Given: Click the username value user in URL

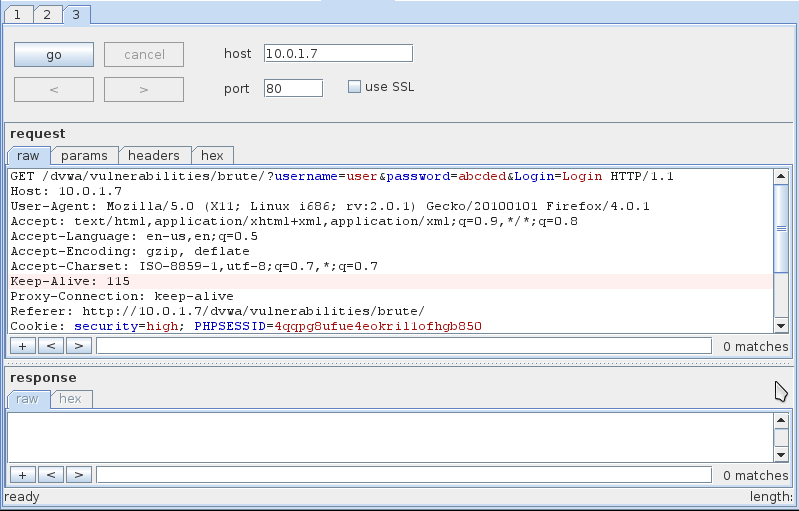Looking at the screenshot, I should 362,176.
